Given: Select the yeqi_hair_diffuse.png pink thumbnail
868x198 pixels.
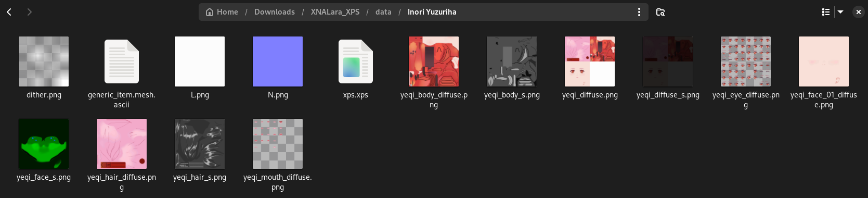Looking at the screenshot, I should (x=122, y=144).
